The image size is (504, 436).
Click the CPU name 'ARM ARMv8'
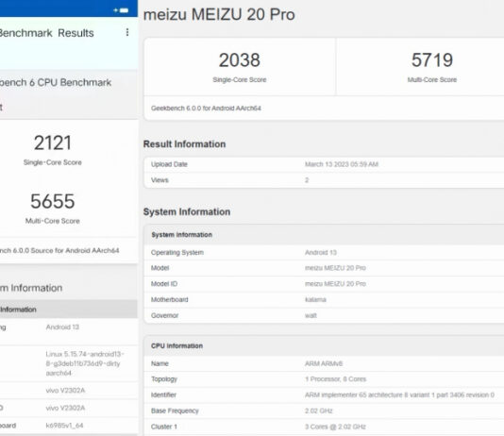324,363
